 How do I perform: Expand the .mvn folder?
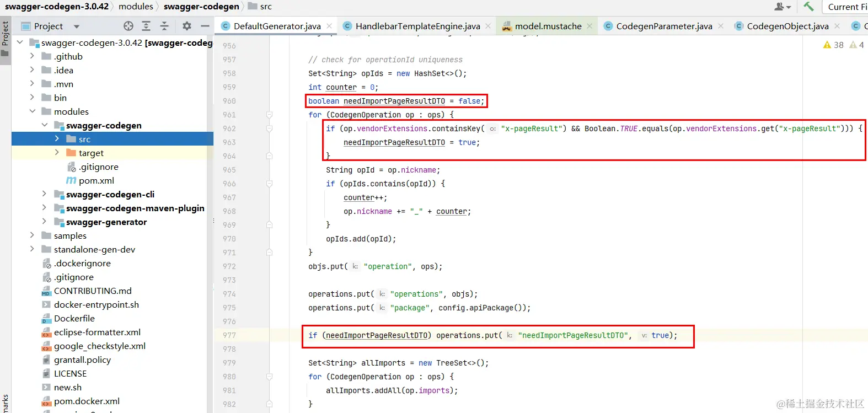tap(32, 84)
